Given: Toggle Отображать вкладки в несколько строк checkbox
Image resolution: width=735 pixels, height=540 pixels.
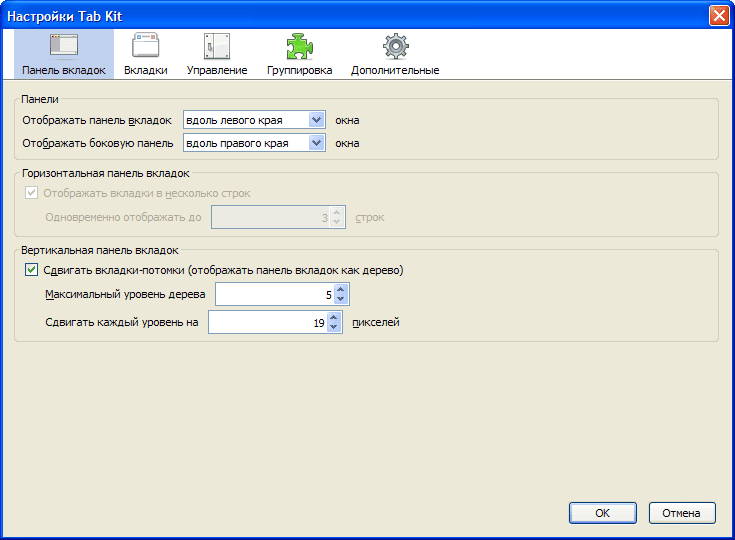Looking at the screenshot, I should coord(31,193).
